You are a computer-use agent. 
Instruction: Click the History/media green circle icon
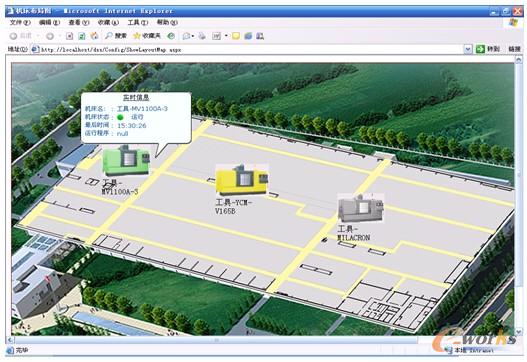171,36
